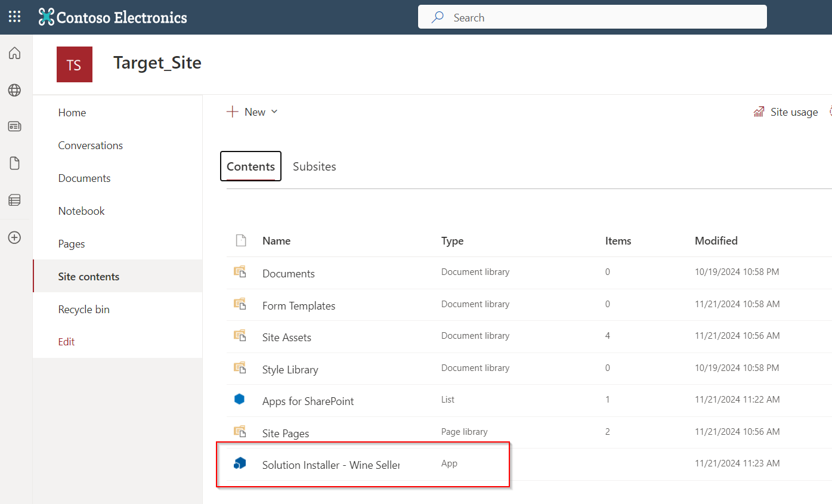This screenshot has height=504, width=832.
Task: Expand the New dropdown chevron
Action: (x=274, y=112)
